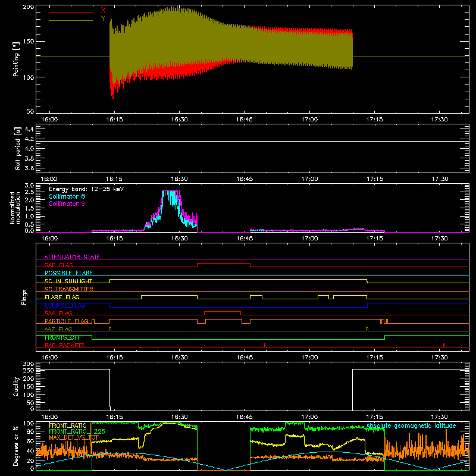
Task: Click the 16:45 label under modulation plot
Action: pos(245,239)
